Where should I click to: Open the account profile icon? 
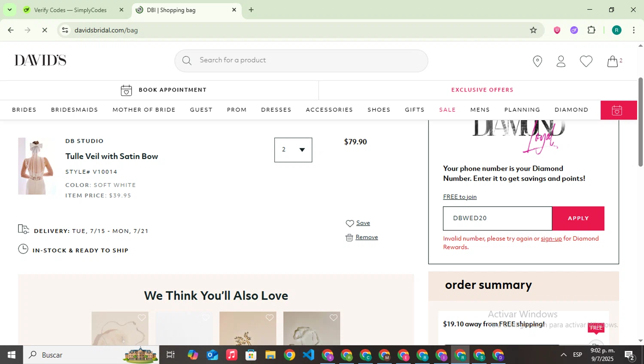[x=561, y=61]
